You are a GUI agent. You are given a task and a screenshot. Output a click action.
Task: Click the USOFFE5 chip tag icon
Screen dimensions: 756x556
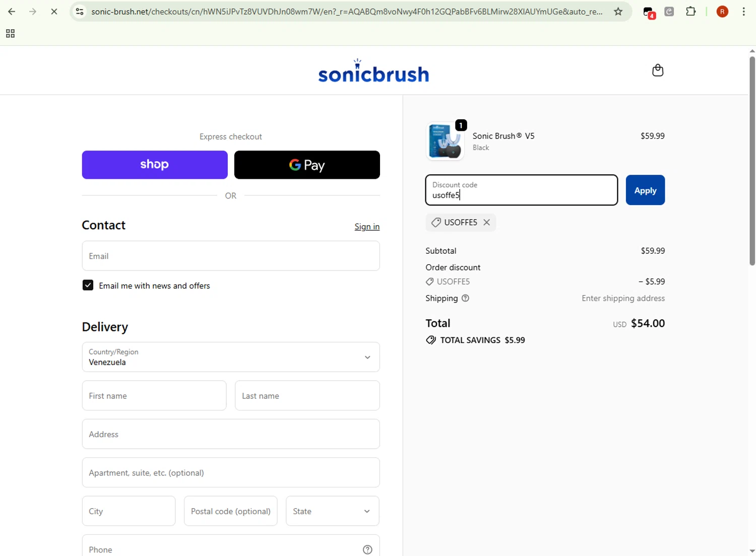[436, 222]
